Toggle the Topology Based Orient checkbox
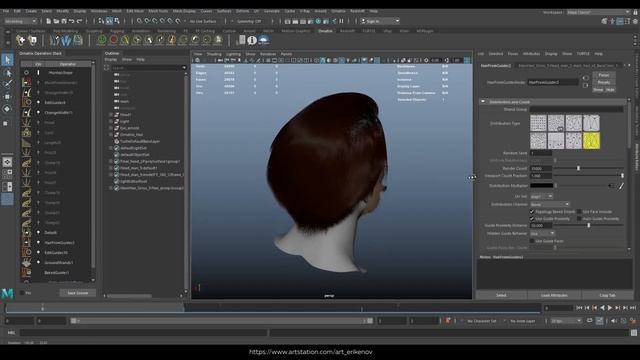Viewport: 640px width, 360px height. click(x=532, y=212)
